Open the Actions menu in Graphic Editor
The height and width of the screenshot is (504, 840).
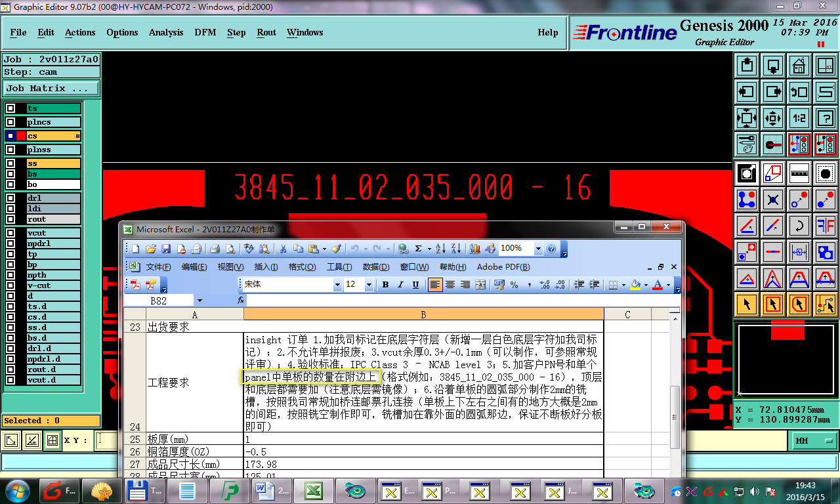click(x=80, y=32)
